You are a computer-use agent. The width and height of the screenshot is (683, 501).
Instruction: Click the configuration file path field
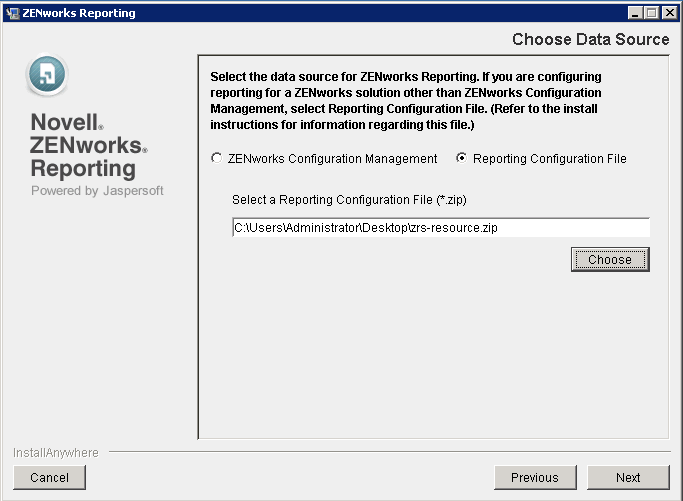point(440,228)
